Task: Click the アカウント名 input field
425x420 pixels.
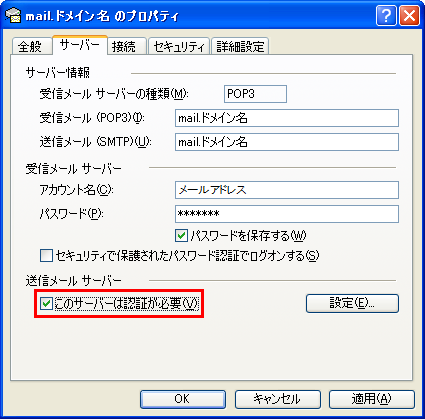Action: click(x=287, y=190)
